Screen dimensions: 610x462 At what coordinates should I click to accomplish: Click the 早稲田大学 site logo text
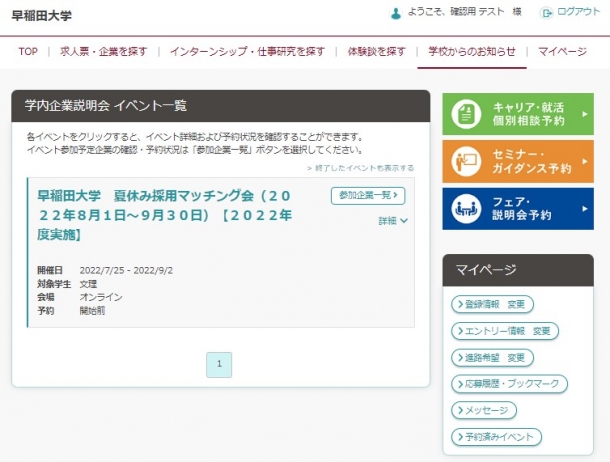pos(42,16)
